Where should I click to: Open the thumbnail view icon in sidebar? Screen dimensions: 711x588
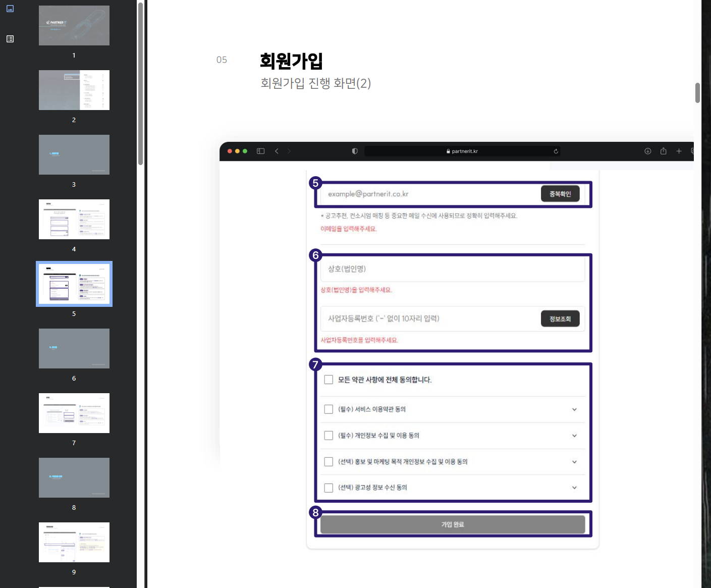pos(10,9)
